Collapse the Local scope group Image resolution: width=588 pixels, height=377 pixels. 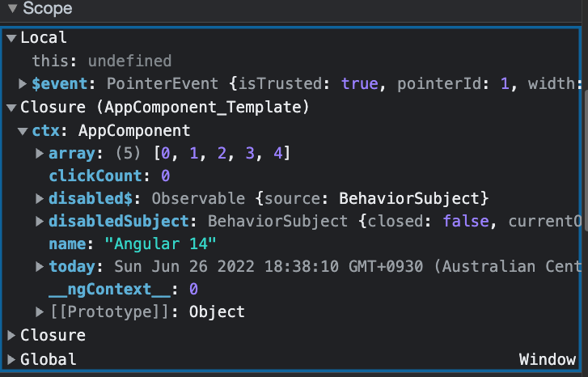click(x=11, y=38)
